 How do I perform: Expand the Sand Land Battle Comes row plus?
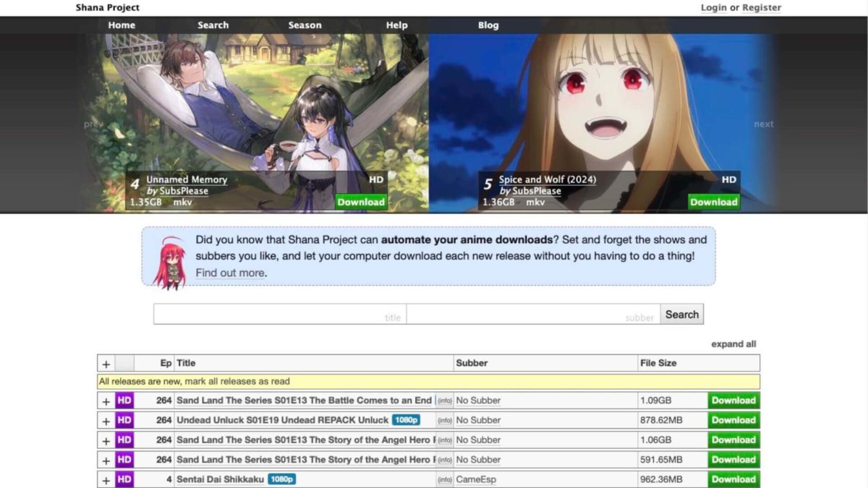tap(106, 401)
